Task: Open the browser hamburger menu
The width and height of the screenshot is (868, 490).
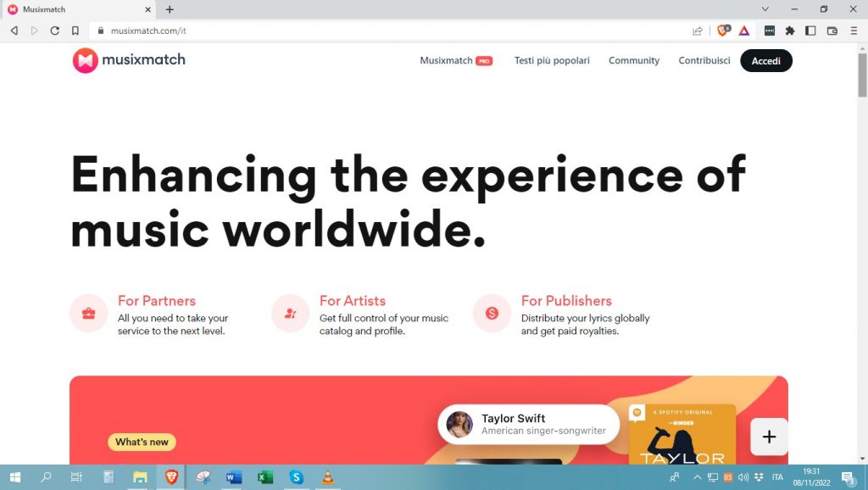Action: 854,30
